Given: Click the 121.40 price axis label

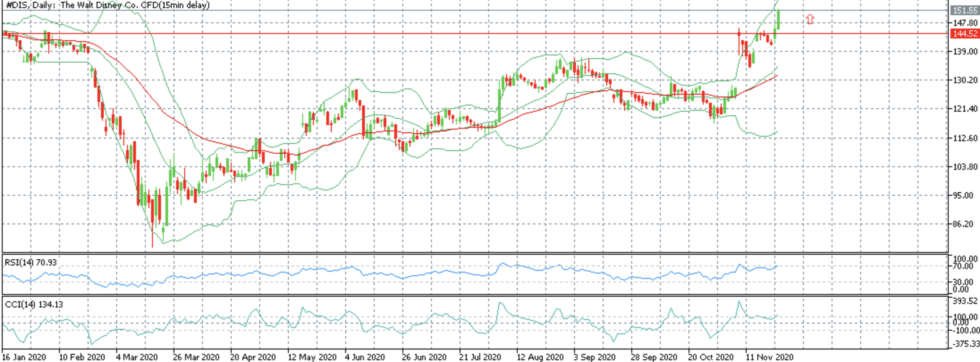Looking at the screenshot, I should click(x=966, y=109).
